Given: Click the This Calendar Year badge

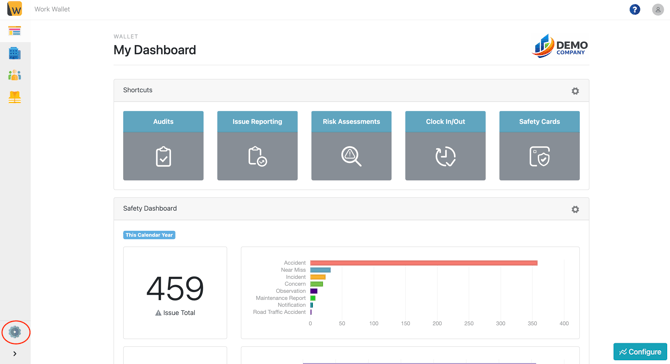Looking at the screenshot, I should click(x=149, y=235).
